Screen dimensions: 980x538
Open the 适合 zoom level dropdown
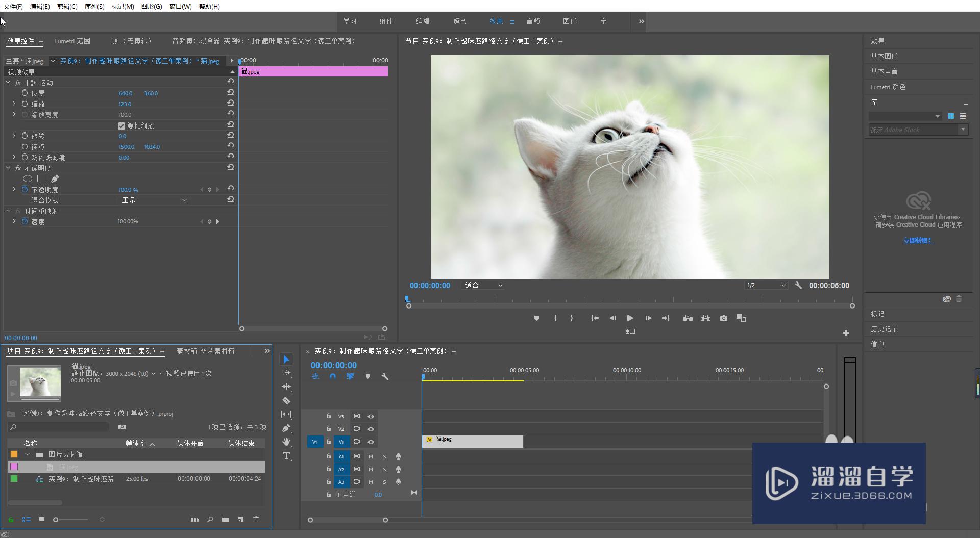click(x=483, y=286)
